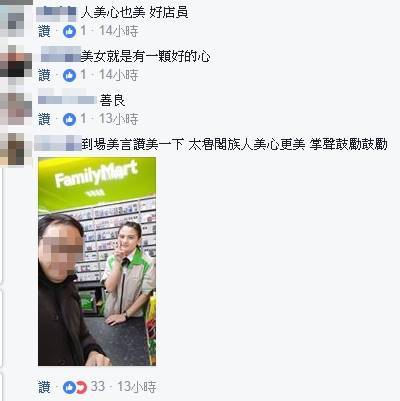This screenshot has width=400, height=401.
Task: Click the like reaction icon on 美女就是有一顆好的心 comment
Action: coord(69,75)
